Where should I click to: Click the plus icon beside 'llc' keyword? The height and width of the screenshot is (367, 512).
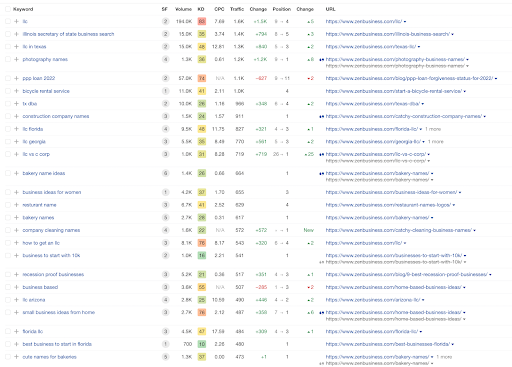click(x=16, y=21)
